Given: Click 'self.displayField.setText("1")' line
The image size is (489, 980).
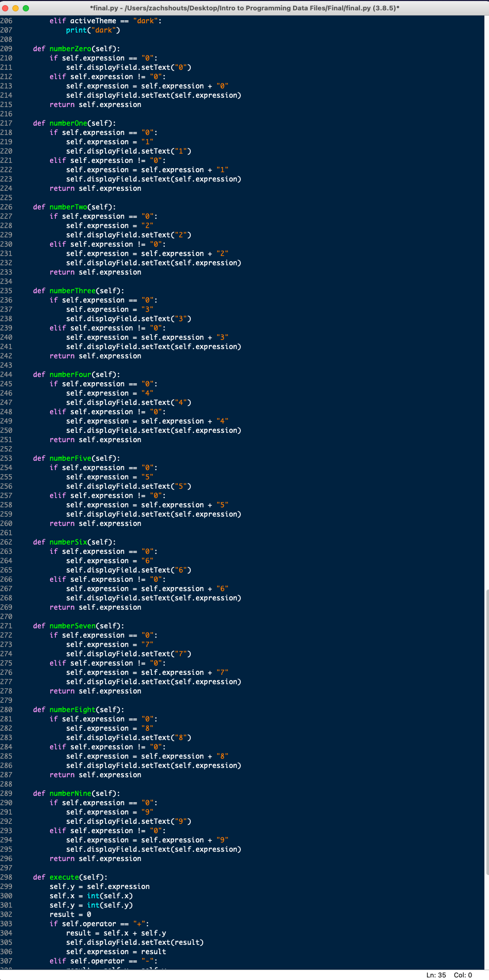Looking at the screenshot, I should point(129,151).
